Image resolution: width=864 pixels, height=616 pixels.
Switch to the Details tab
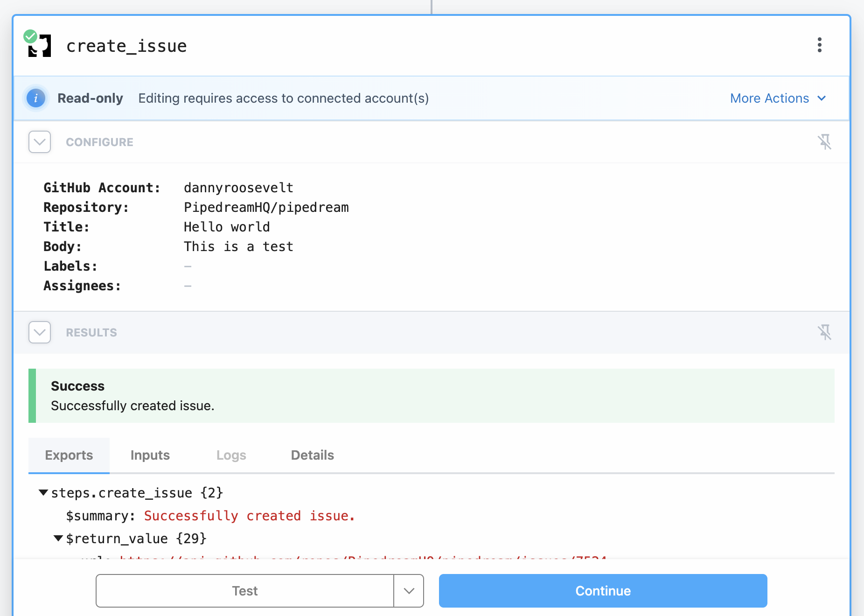[313, 455]
